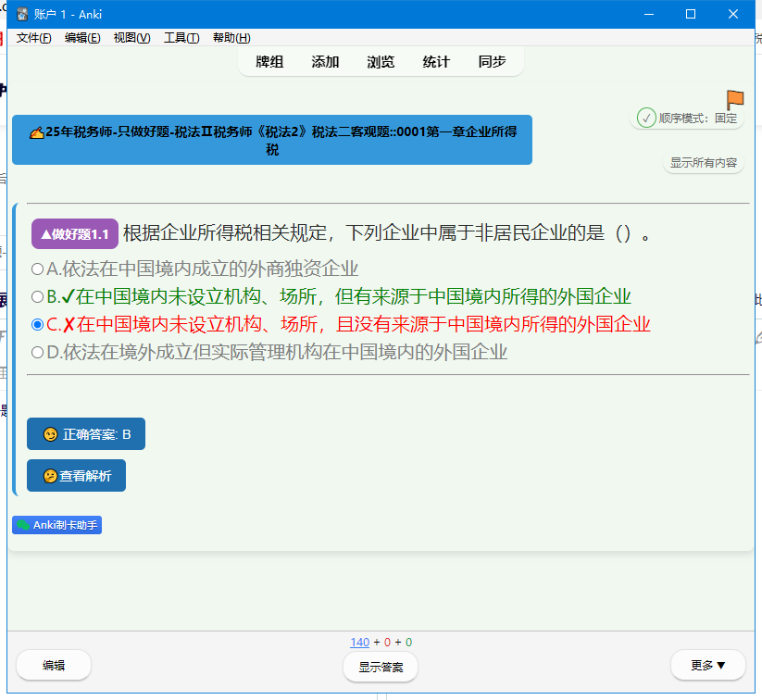The height and width of the screenshot is (700, 762).
Task: Minimize the Anki window
Action: [649, 14]
